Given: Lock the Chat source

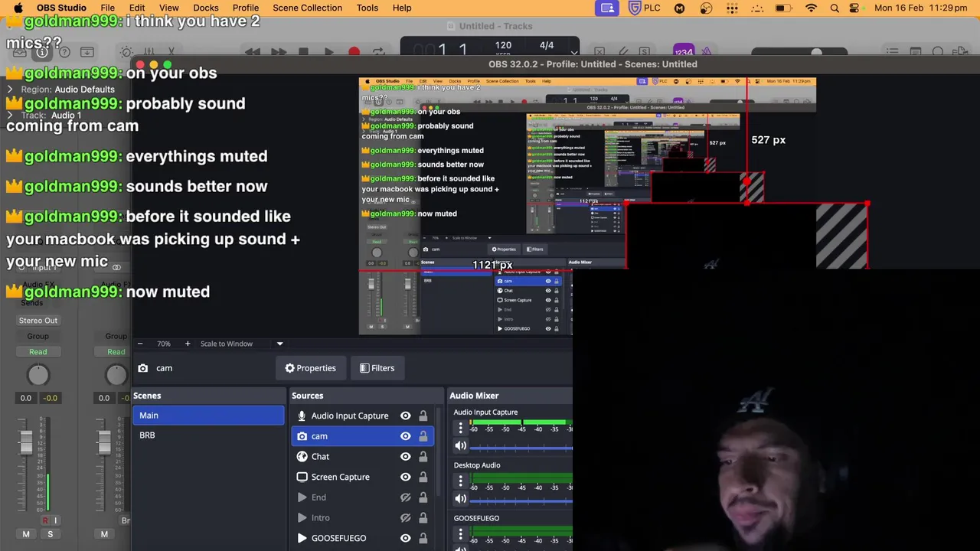Looking at the screenshot, I should click(423, 456).
